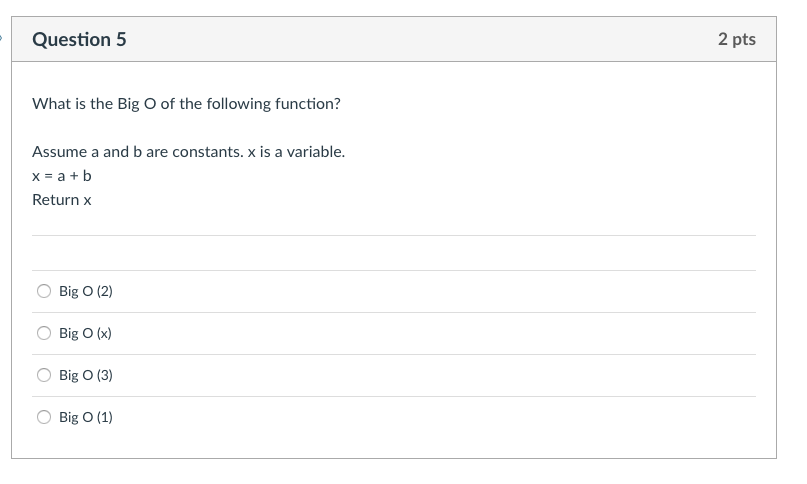Click the "Big O (3)" answer label text
The width and height of the screenshot is (807, 484).
[x=86, y=375]
